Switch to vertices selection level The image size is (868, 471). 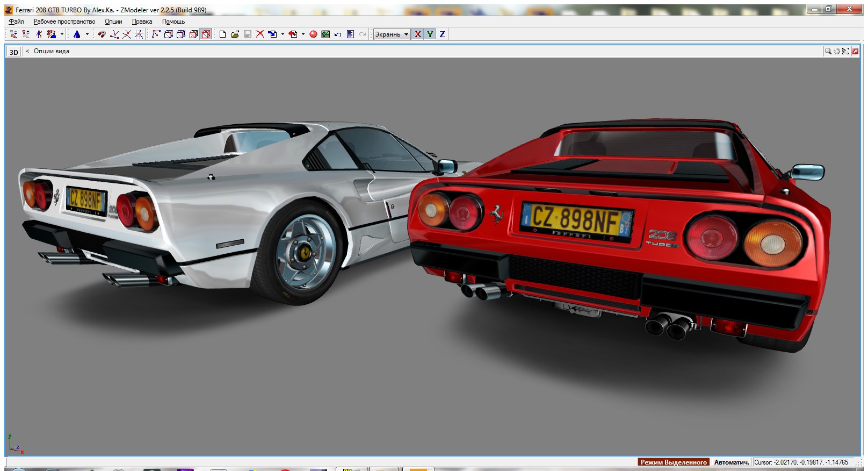click(x=156, y=34)
